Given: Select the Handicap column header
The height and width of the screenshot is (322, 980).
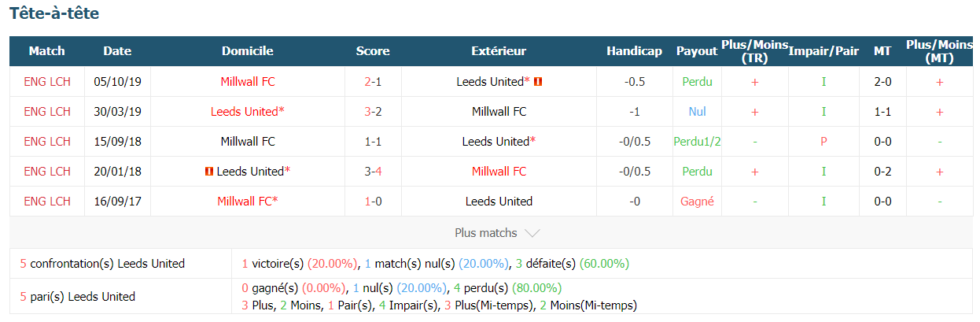Looking at the screenshot, I should point(634,51).
